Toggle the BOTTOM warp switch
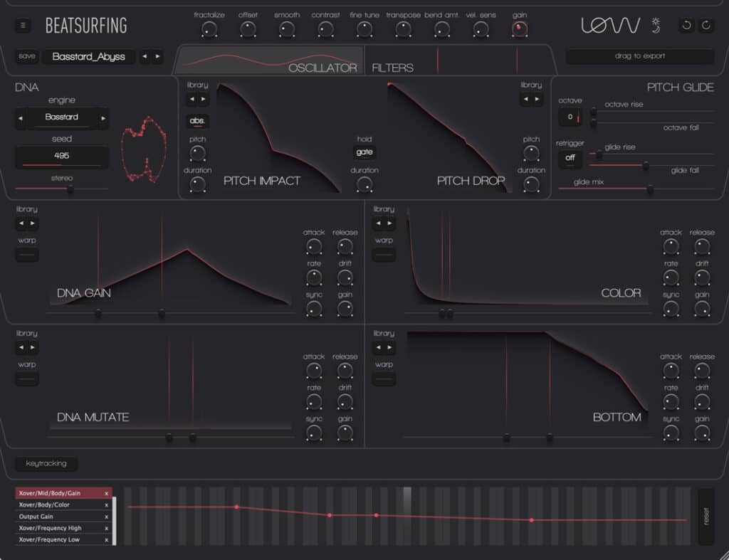 click(x=384, y=379)
